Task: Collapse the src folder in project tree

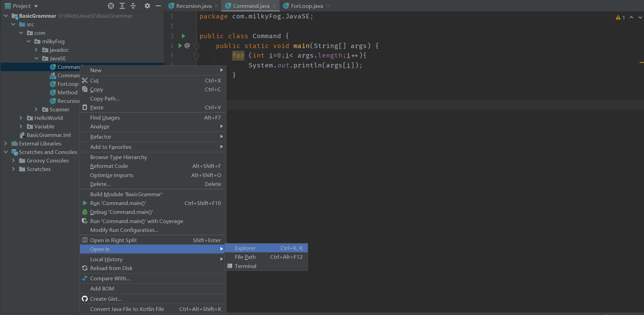Action: tap(13, 24)
